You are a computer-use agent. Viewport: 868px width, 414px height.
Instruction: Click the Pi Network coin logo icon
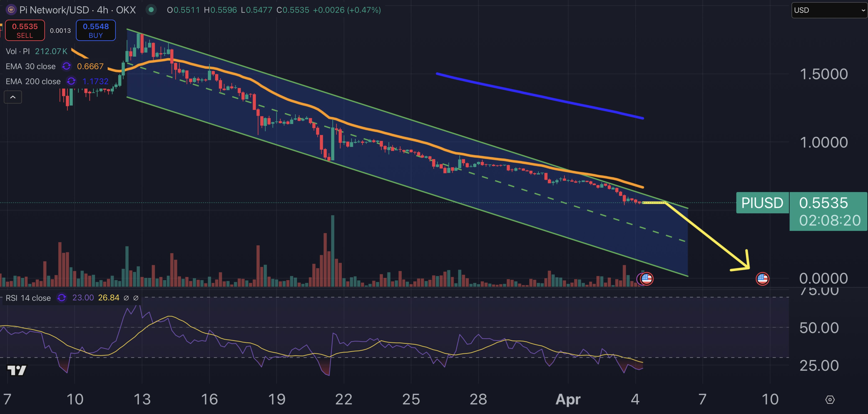[x=11, y=10]
